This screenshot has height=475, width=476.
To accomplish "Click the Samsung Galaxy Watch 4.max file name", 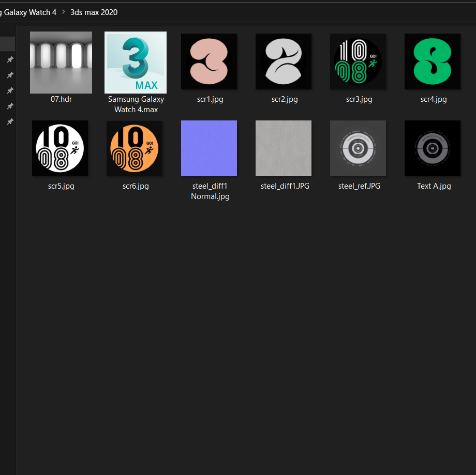I will tap(136, 104).
